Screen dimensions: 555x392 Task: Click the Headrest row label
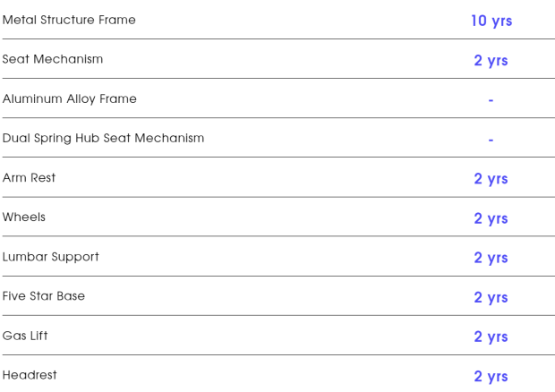click(x=30, y=375)
